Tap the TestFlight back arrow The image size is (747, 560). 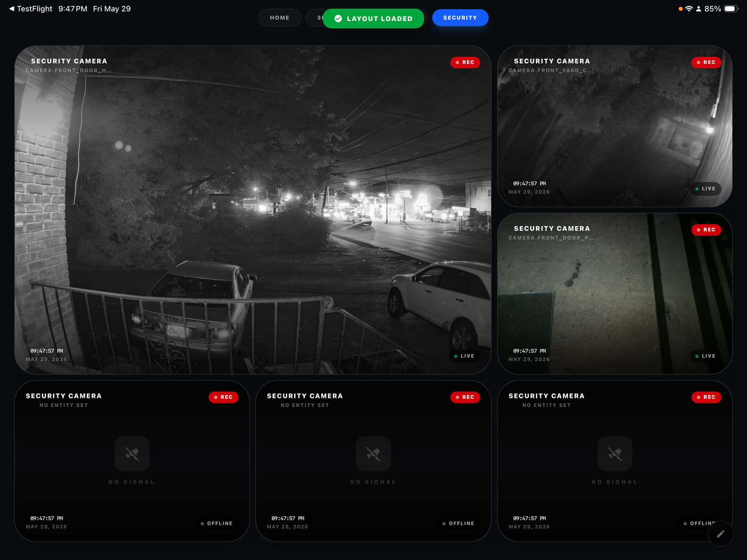[x=12, y=9]
